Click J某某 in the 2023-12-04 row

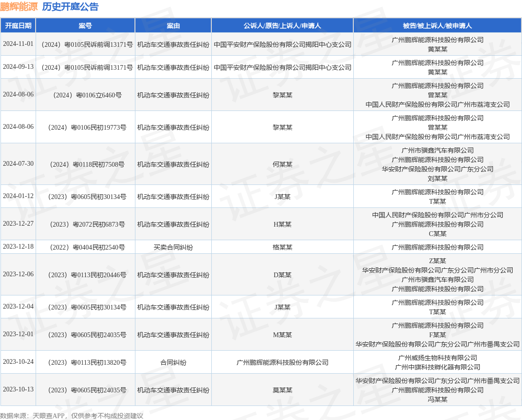pos(282,307)
